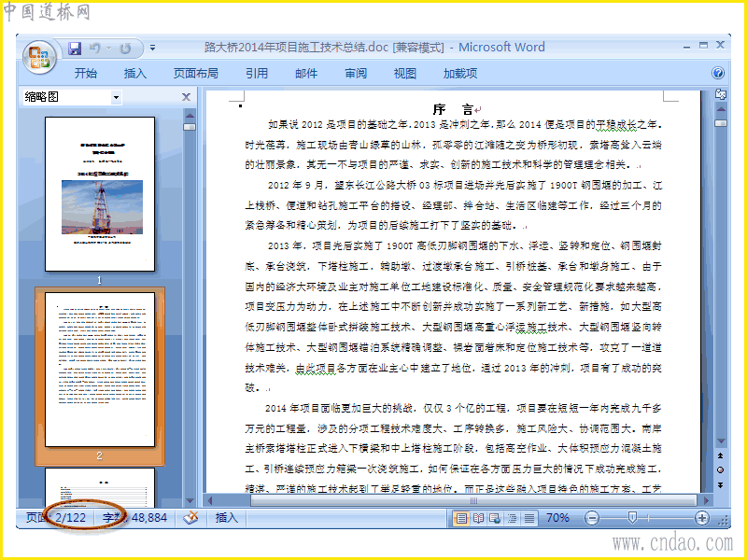Switch to the 视图 tab

(405, 74)
